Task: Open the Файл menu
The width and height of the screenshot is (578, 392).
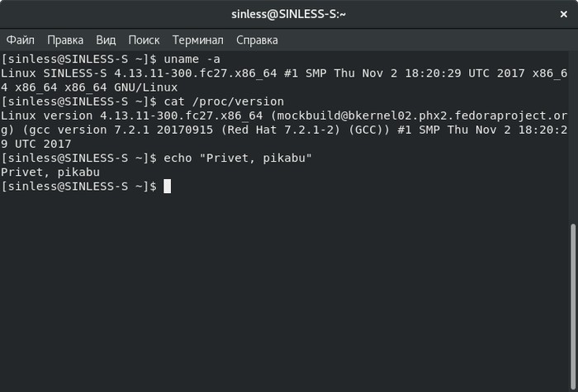Action: pos(21,40)
